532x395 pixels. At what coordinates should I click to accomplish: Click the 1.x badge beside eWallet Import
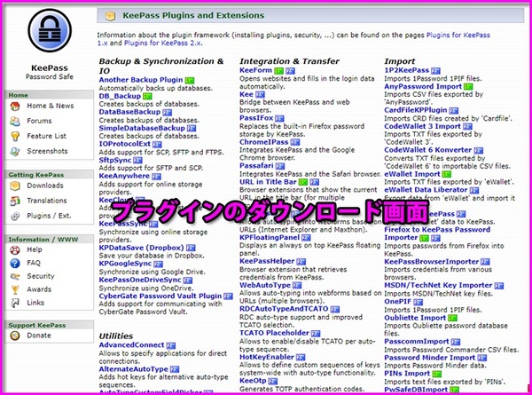447,174
